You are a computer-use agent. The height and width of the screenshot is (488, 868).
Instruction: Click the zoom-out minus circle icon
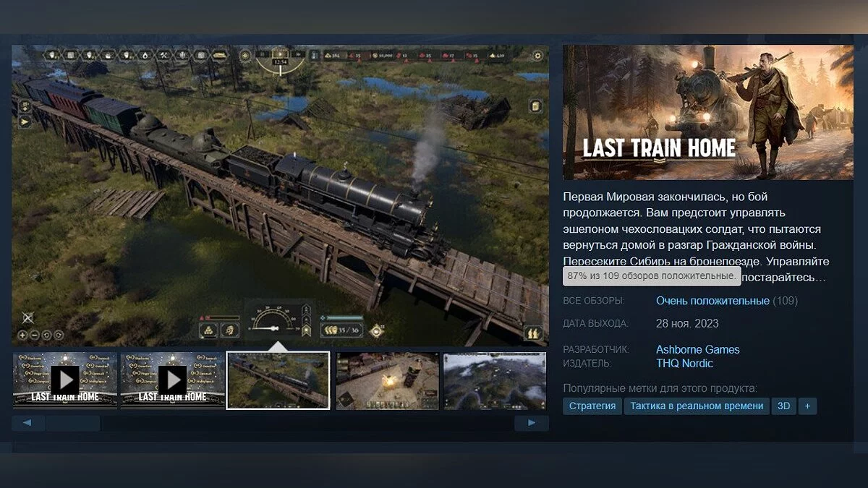(x=35, y=335)
